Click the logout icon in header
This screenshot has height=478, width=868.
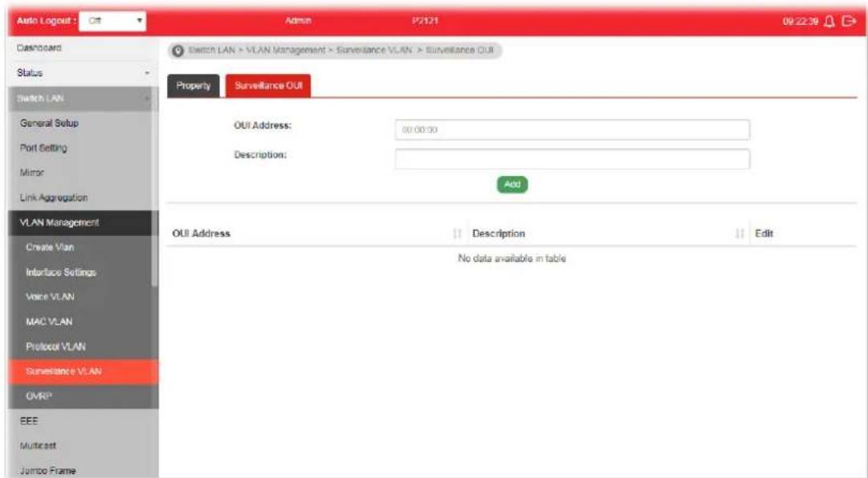coord(848,21)
